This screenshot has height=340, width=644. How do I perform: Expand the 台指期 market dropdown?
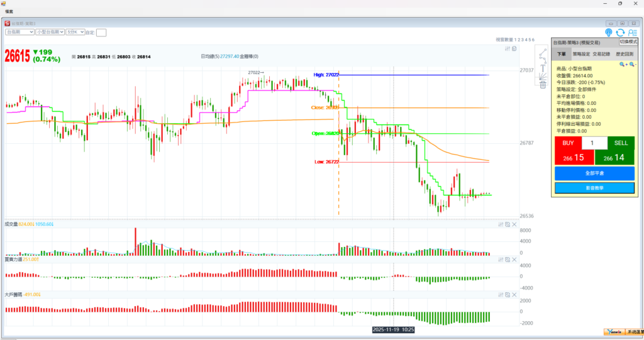(18, 31)
